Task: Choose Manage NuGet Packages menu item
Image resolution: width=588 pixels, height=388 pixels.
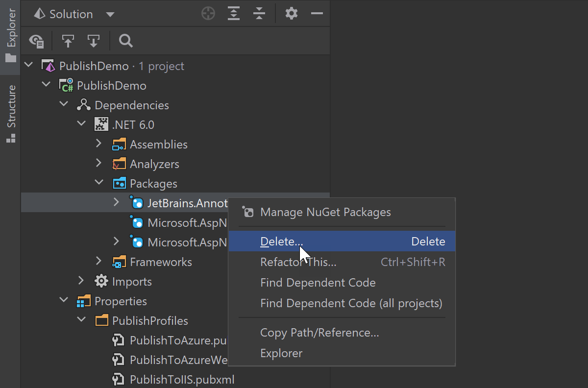Action: (325, 212)
